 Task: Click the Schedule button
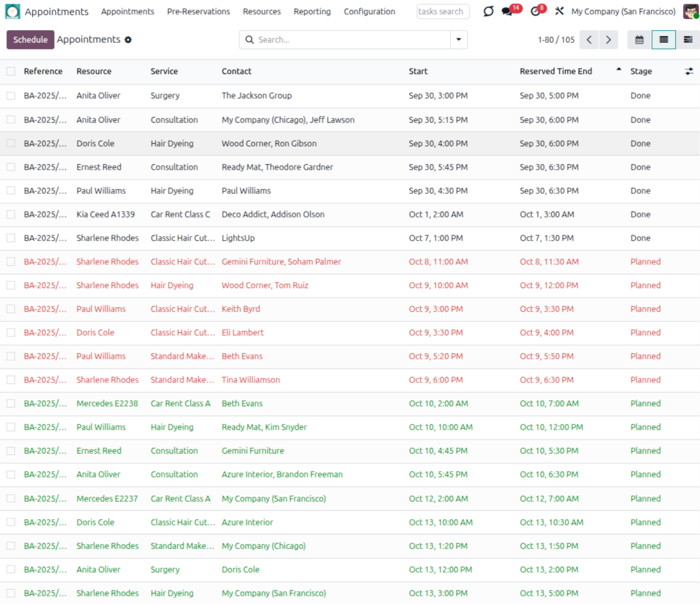(x=30, y=40)
